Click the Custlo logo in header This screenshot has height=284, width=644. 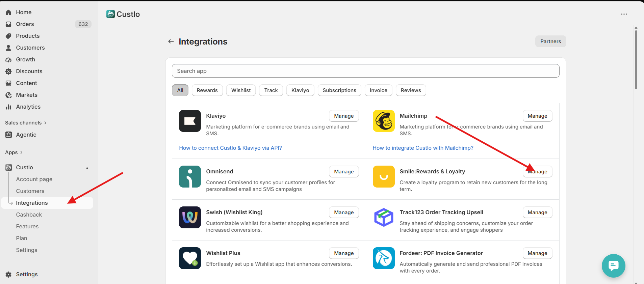click(x=110, y=14)
